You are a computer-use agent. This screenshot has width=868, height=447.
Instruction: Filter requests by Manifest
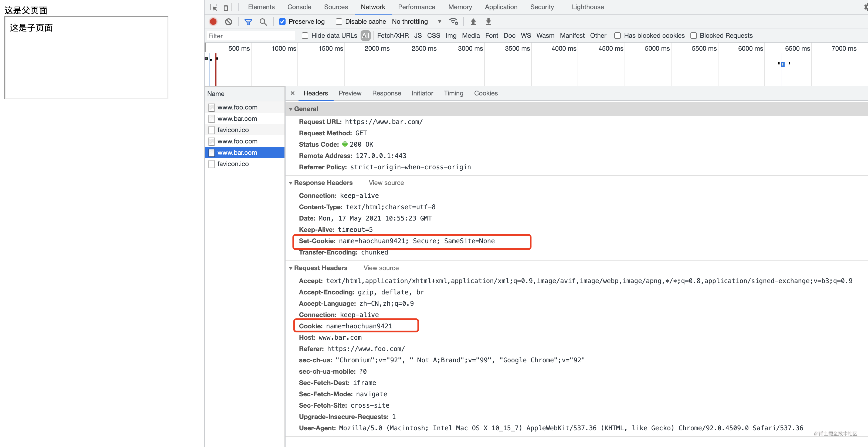point(572,36)
